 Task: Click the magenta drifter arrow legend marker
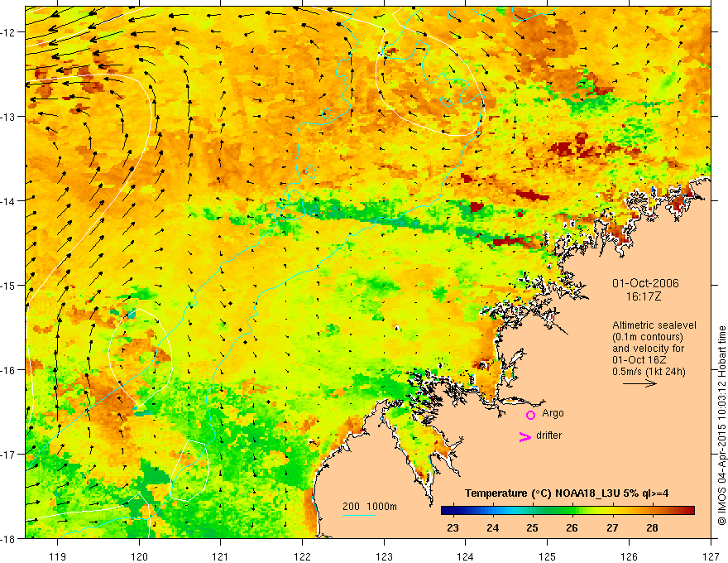coord(525,437)
